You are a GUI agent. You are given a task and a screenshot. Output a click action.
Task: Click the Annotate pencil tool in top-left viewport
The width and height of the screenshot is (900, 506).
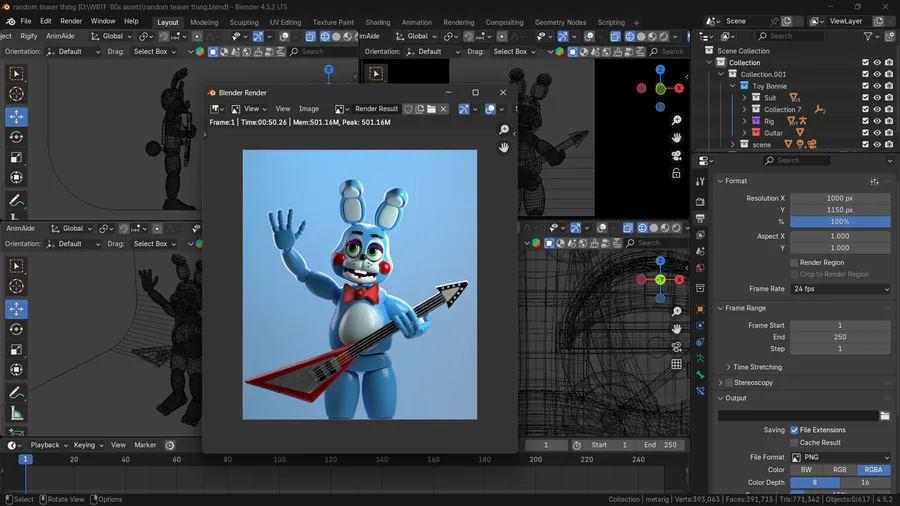[x=16, y=201]
